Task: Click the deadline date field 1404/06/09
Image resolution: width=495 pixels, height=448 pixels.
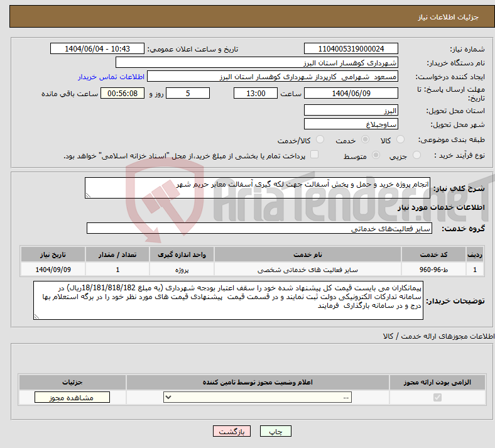Action: pos(351,93)
